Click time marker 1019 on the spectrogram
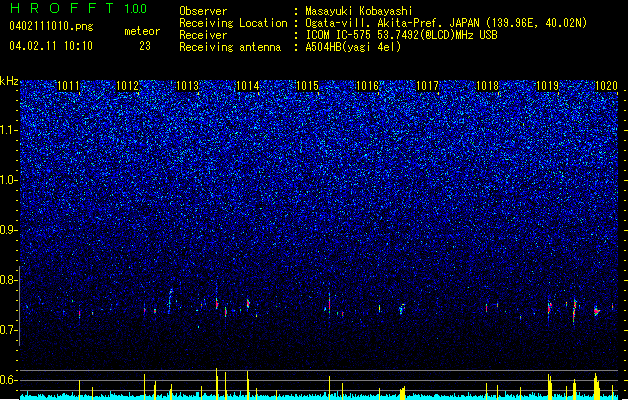This screenshot has width=629, height=400. pyautogui.click(x=548, y=86)
